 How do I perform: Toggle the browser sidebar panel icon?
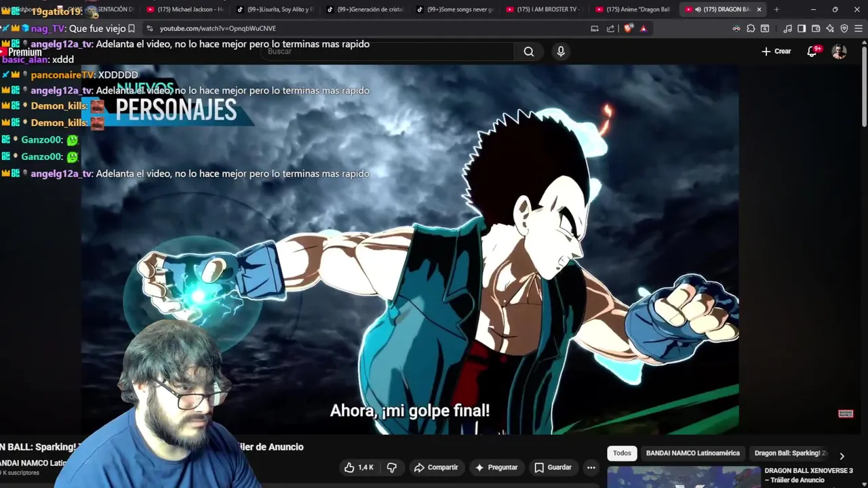click(x=802, y=28)
